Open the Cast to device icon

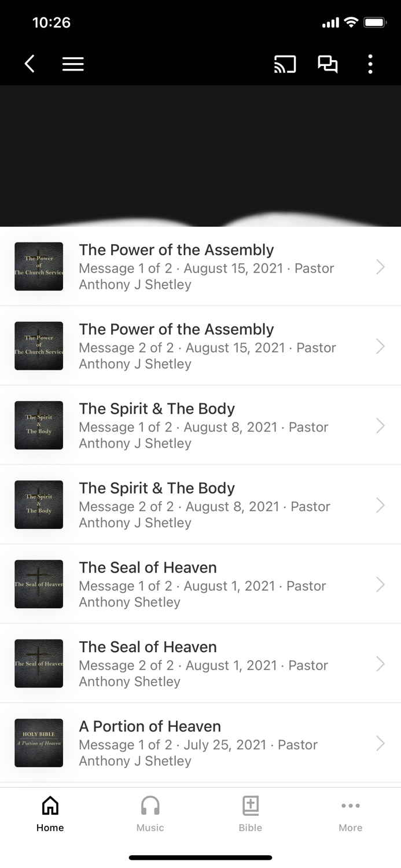[x=284, y=64]
